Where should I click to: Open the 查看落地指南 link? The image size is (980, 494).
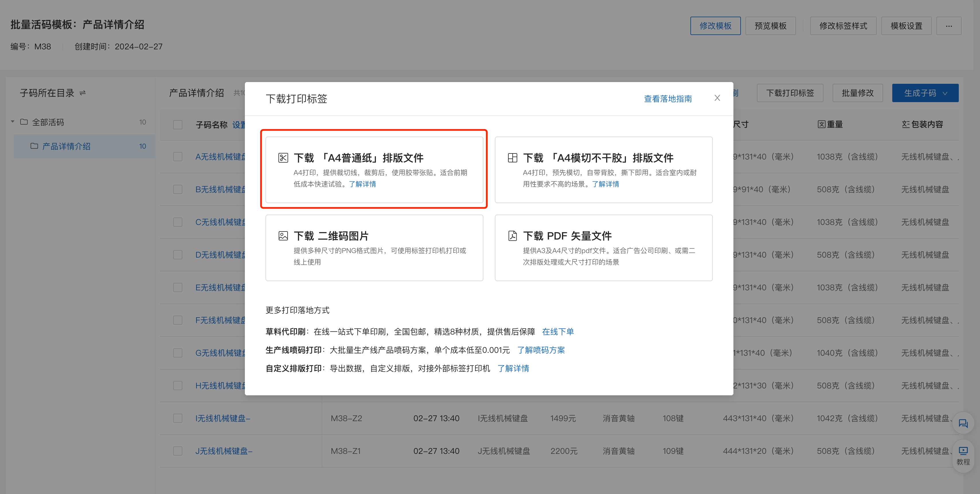pos(668,99)
